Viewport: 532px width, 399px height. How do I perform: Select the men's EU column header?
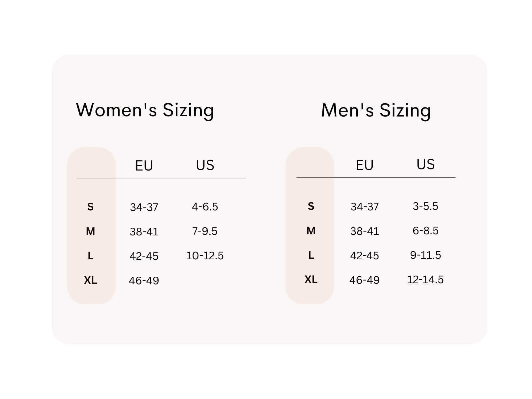pos(364,165)
